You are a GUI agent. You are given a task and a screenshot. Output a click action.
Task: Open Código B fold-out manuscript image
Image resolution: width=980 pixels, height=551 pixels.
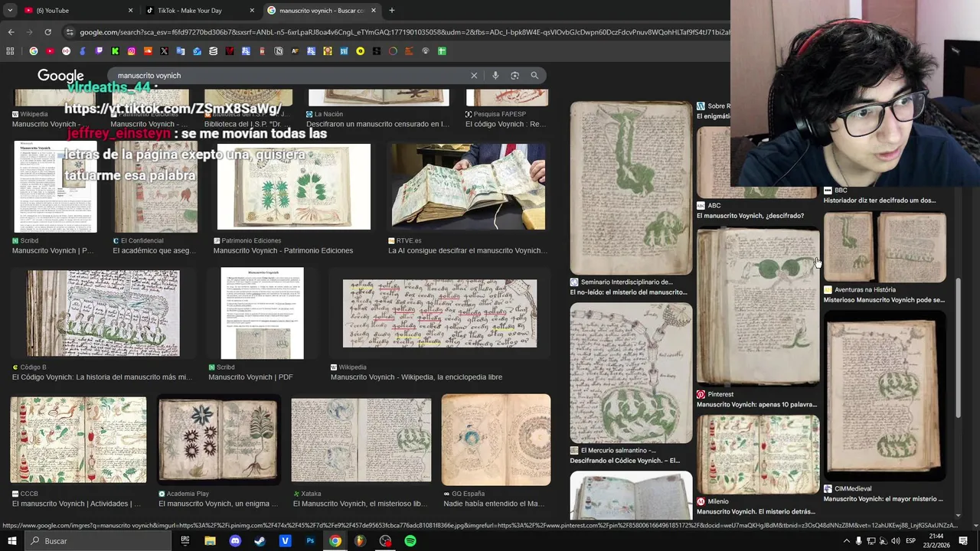coord(103,313)
